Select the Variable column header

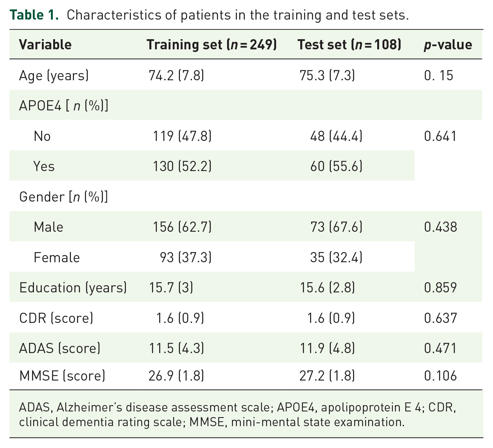(45, 44)
